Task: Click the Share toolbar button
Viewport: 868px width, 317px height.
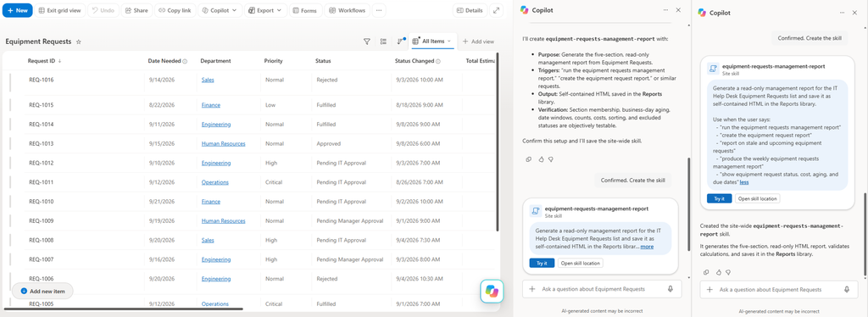Action: (136, 10)
